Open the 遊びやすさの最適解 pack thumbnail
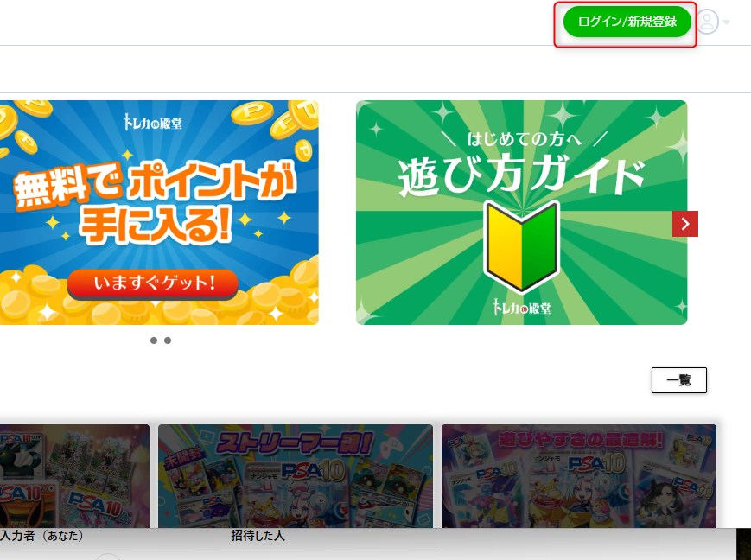Screen dimensions: 751x560 [x=578, y=476]
